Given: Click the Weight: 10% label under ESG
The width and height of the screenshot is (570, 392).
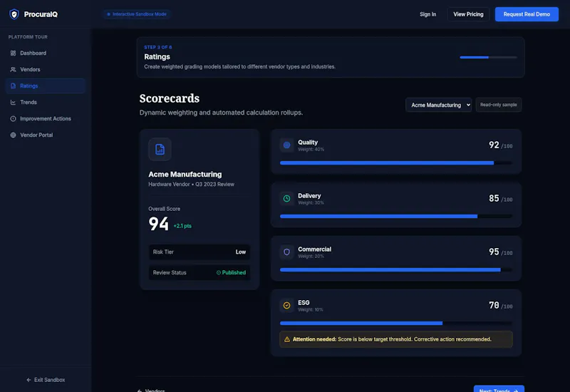Looking at the screenshot, I should tap(311, 310).
